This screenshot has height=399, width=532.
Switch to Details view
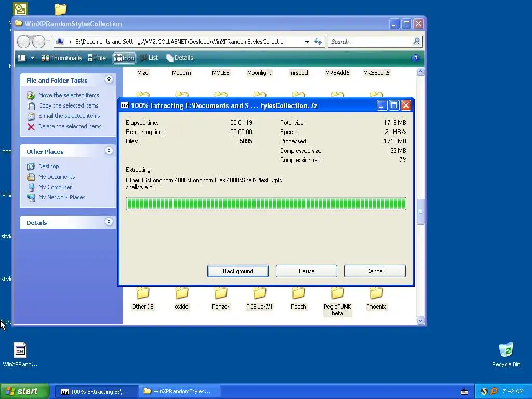pos(179,58)
